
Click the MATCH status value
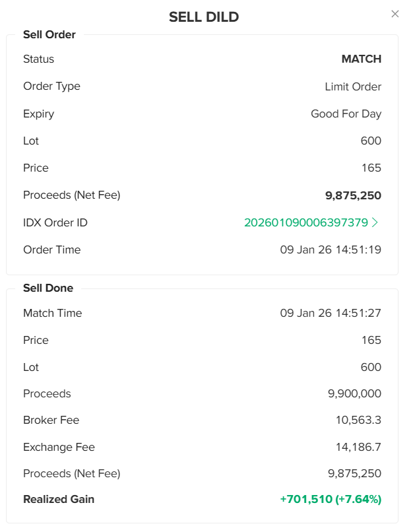tap(361, 59)
